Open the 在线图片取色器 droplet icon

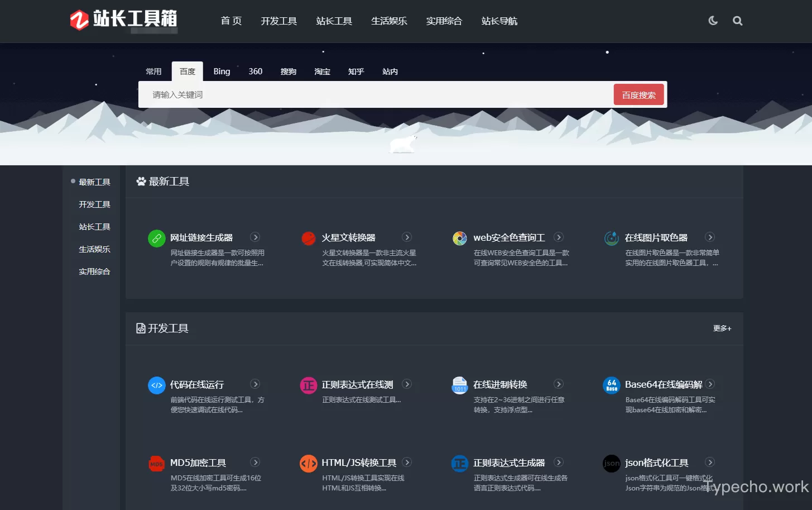tap(611, 238)
